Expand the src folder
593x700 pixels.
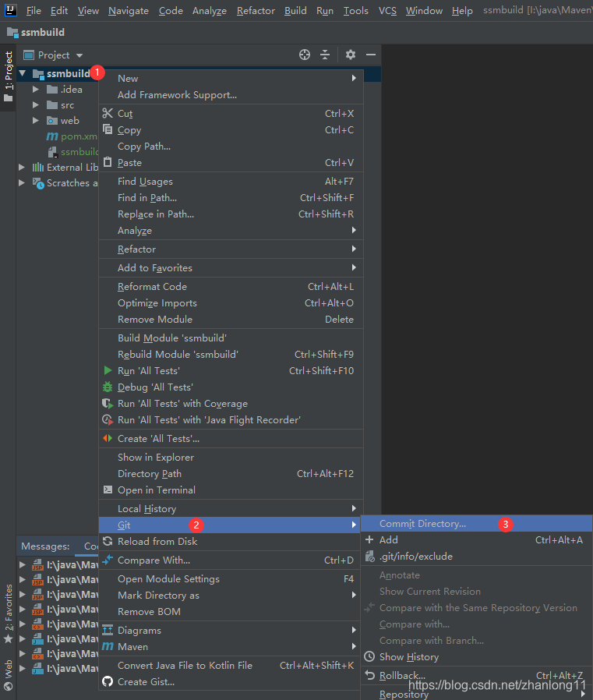[x=36, y=105]
